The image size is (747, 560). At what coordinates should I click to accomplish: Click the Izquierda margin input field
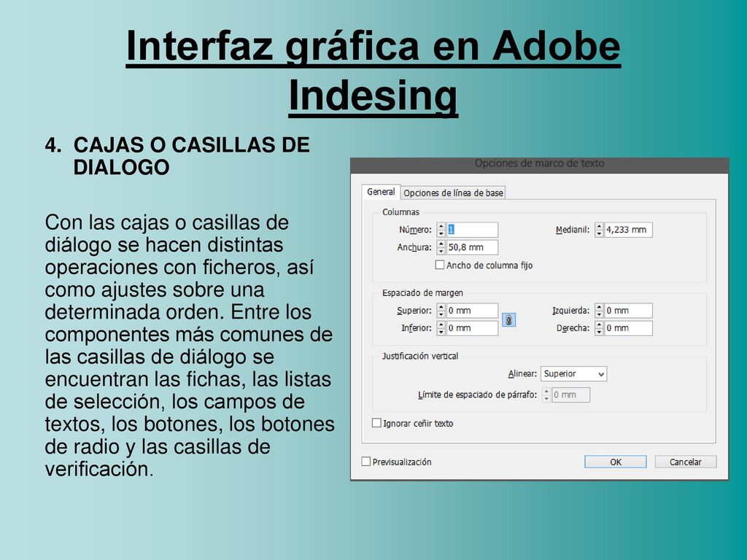628,311
